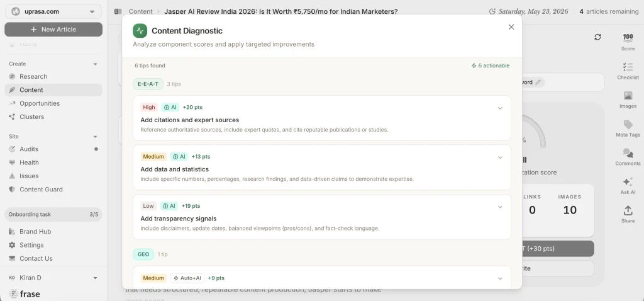This screenshot has width=644, height=301.
Task: Open Settings in the sidebar
Action: tap(31, 245)
